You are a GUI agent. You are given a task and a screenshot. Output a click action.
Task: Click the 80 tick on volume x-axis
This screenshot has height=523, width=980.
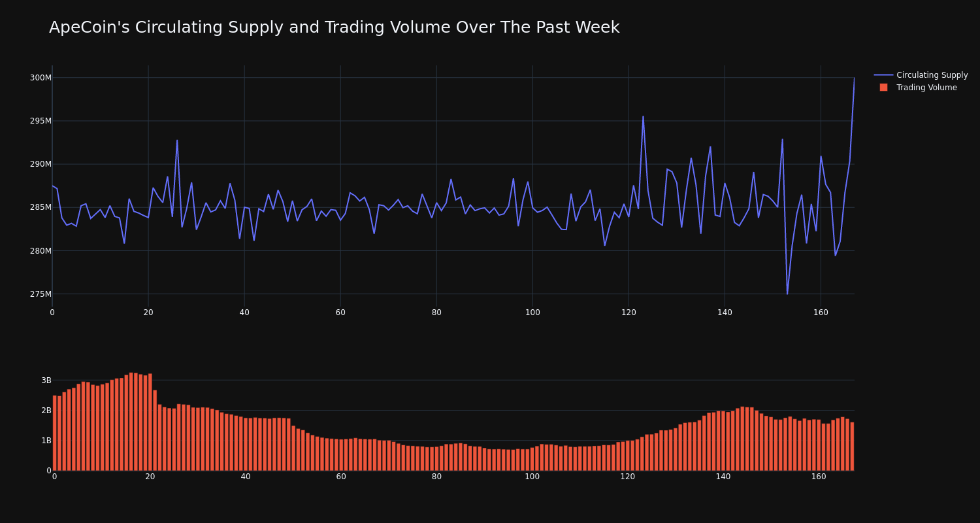click(436, 477)
